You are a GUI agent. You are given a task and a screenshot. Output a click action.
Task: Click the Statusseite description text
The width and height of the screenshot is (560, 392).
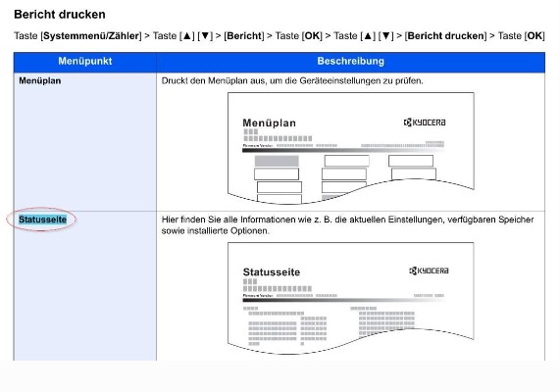(347, 225)
